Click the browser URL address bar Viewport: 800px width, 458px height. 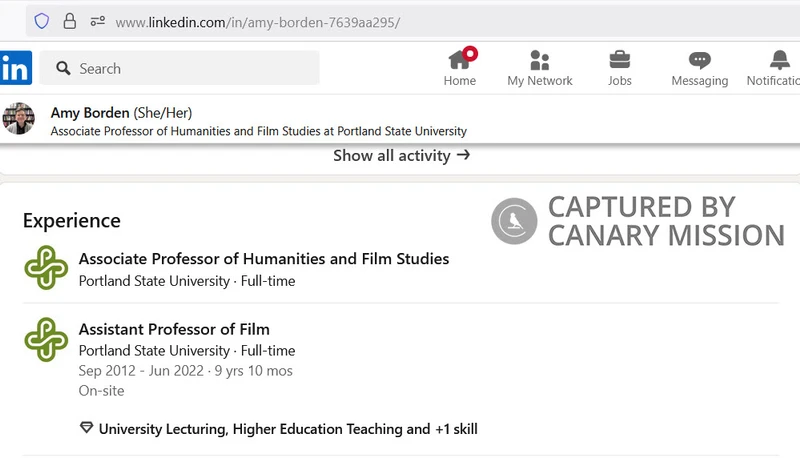point(413,22)
